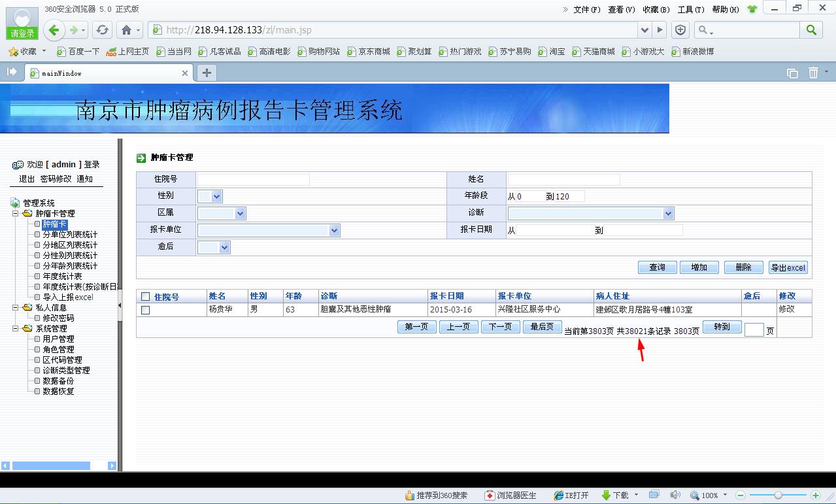Click the page number input box

754,330
